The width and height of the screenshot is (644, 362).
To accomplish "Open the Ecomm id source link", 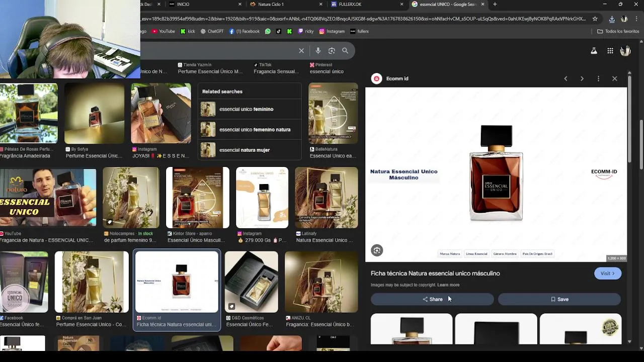I will tap(390, 78).
